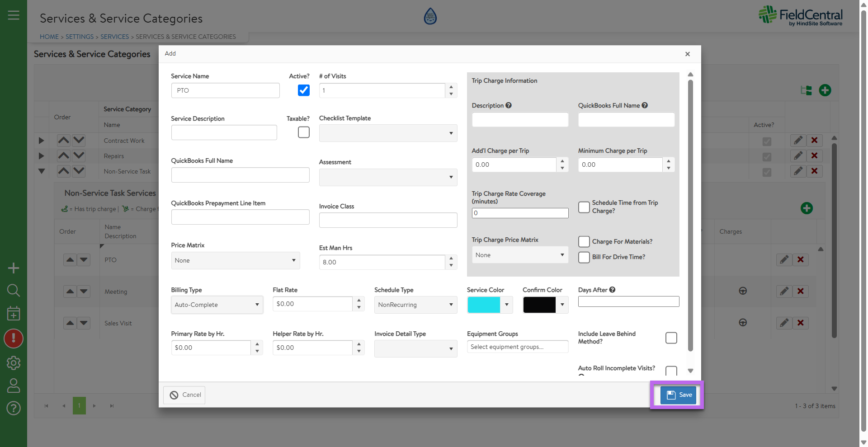Go to SETTINGS in the breadcrumb
The image size is (868, 447).
coord(80,37)
